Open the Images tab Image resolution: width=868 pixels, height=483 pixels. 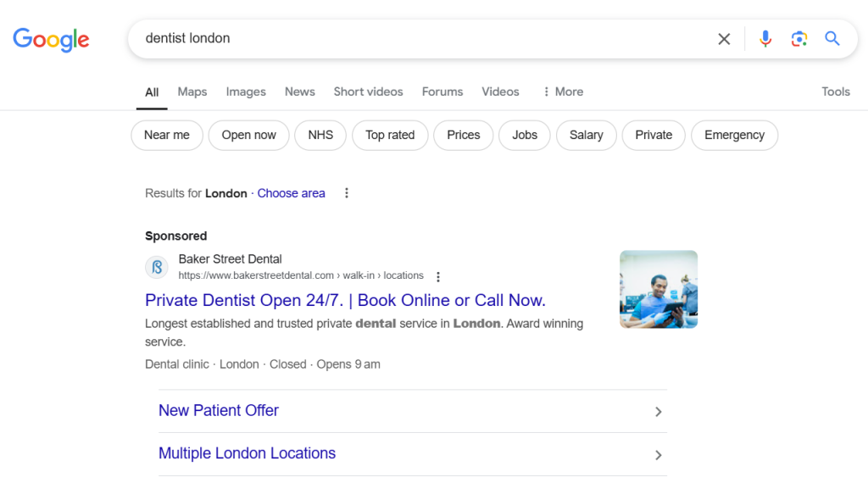(246, 92)
